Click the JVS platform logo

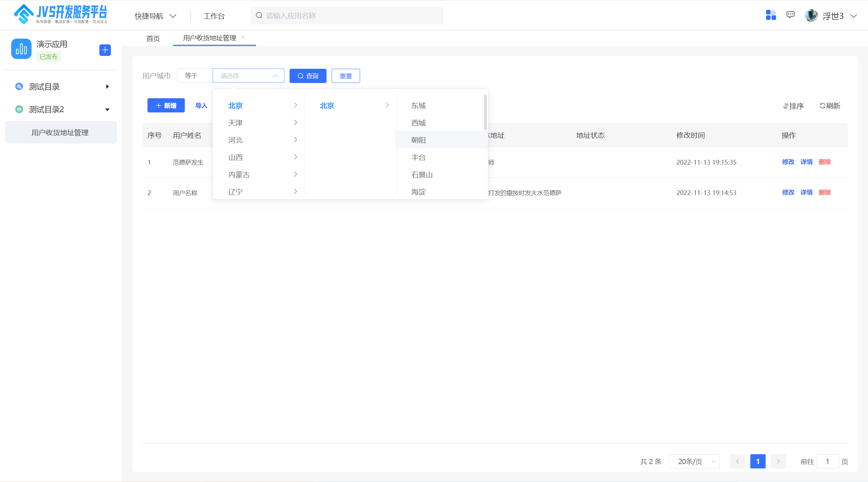point(60,14)
